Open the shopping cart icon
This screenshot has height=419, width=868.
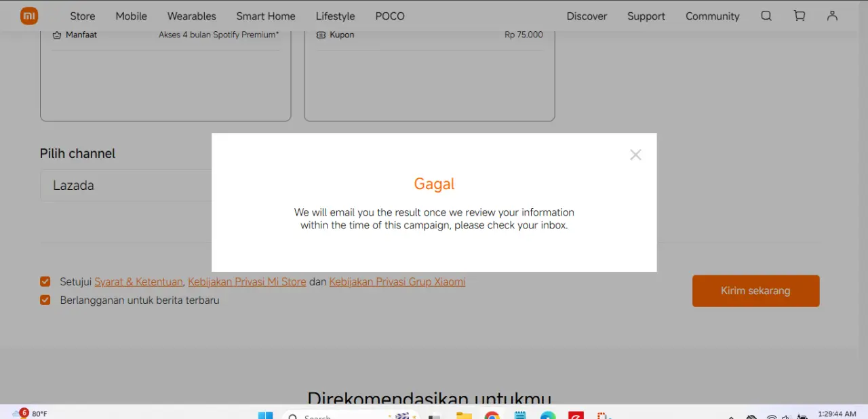(800, 16)
